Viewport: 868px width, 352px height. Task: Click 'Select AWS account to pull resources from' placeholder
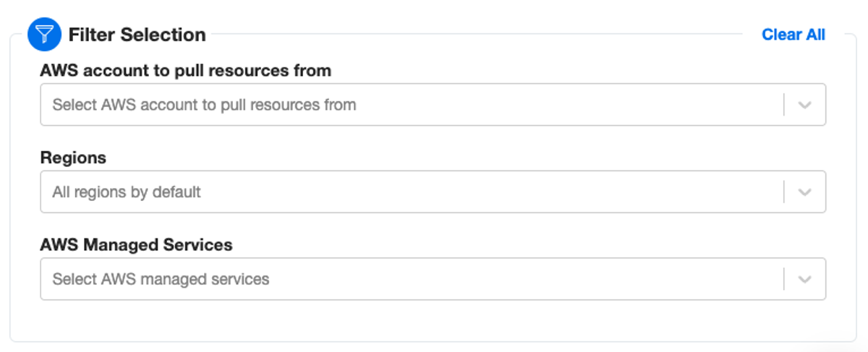(x=204, y=105)
